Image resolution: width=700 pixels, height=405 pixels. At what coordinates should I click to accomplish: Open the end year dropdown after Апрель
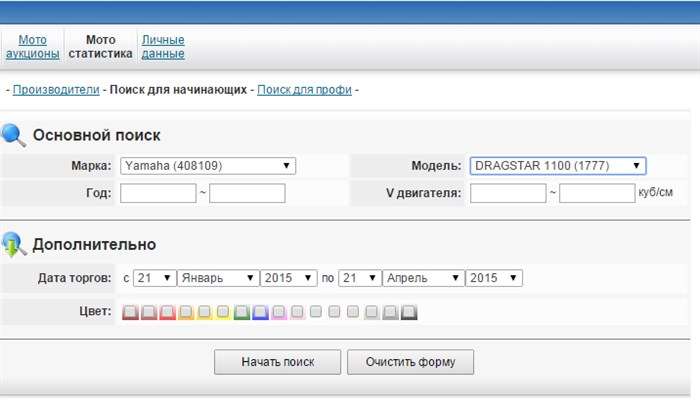click(494, 278)
